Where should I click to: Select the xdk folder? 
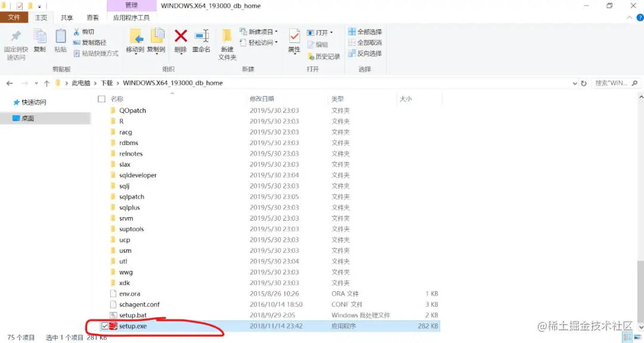point(125,283)
